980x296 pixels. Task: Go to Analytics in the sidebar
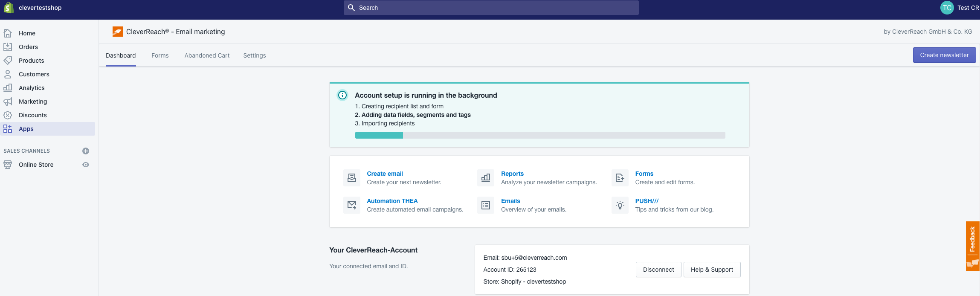click(32, 88)
